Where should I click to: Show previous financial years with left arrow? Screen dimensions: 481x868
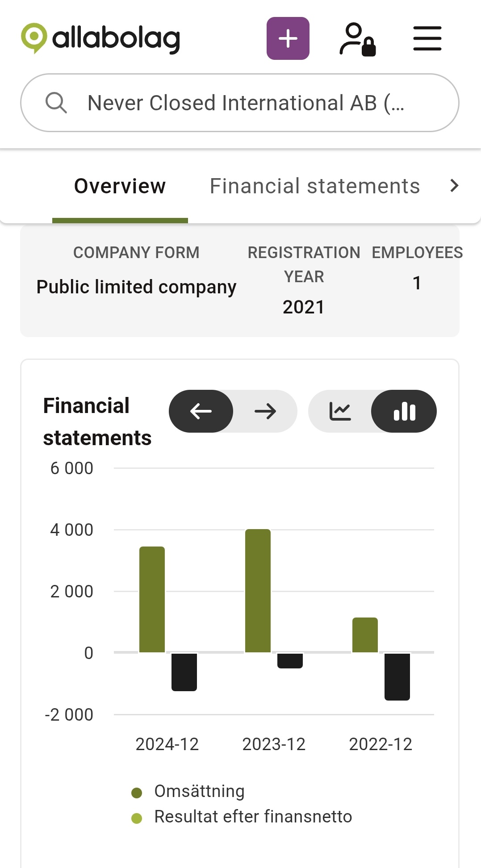201,411
